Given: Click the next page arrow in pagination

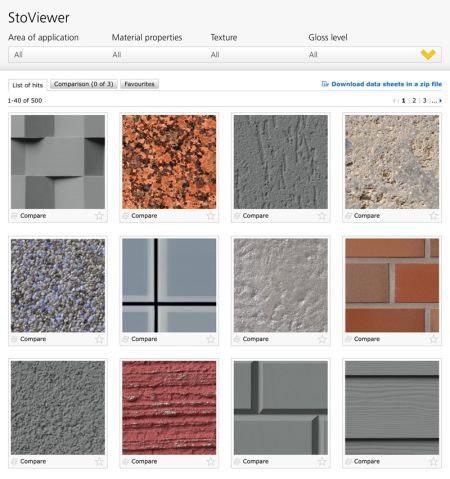Looking at the screenshot, I should 440,100.
